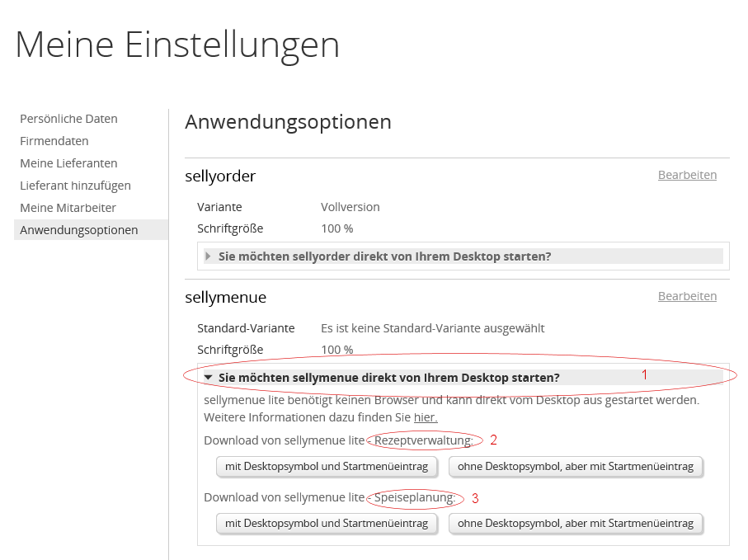Click sellymenue Schriftgröße value 100 %

(337, 350)
